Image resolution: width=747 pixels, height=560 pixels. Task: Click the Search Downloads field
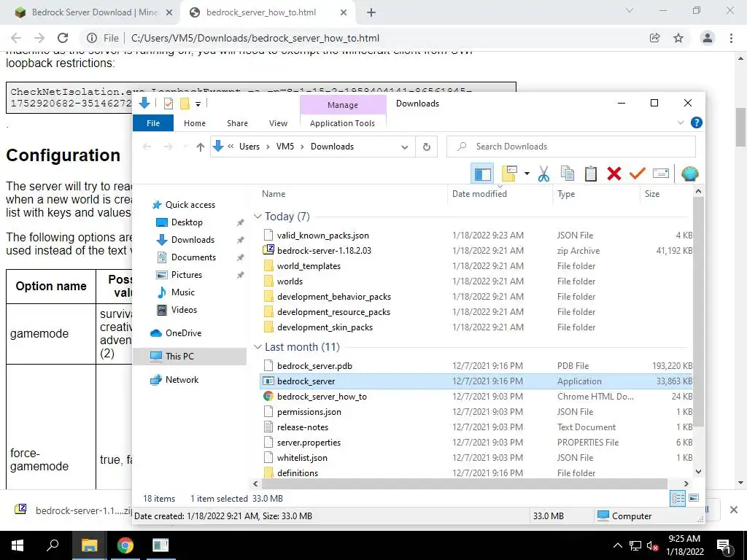point(570,147)
